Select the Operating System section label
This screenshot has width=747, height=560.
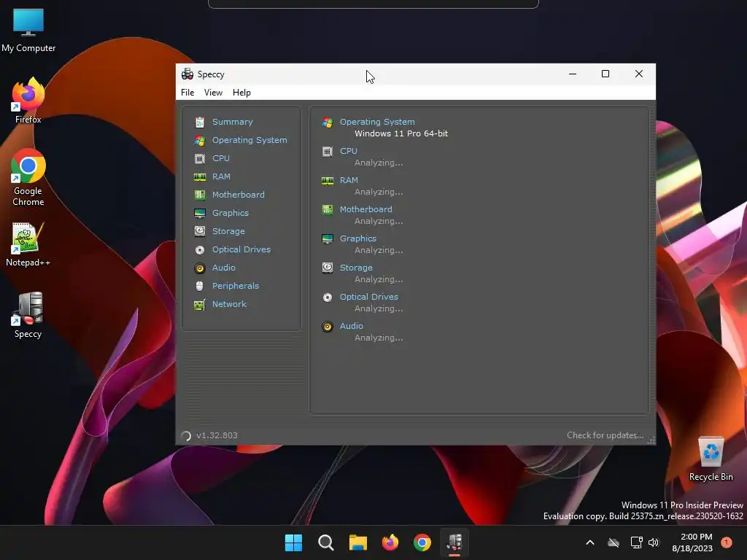(249, 140)
